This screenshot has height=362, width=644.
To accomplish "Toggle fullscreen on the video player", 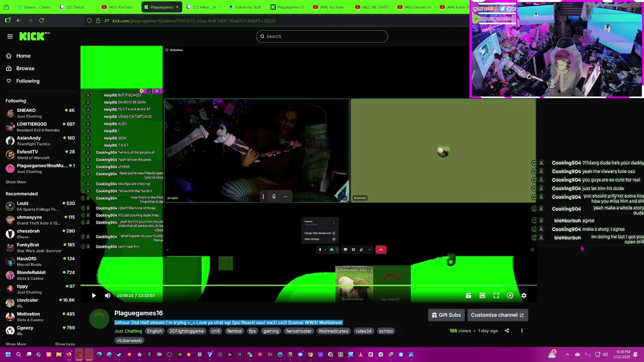I will pos(496,296).
